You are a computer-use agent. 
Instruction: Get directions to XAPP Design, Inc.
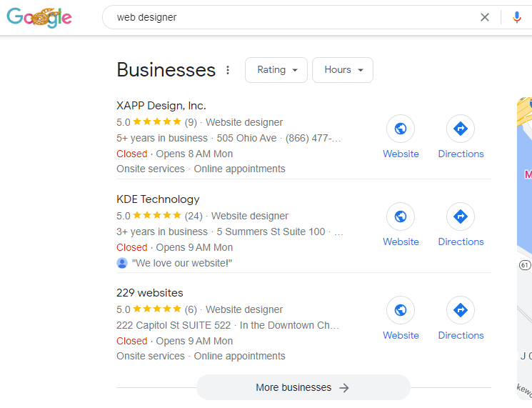click(x=461, y=129)
